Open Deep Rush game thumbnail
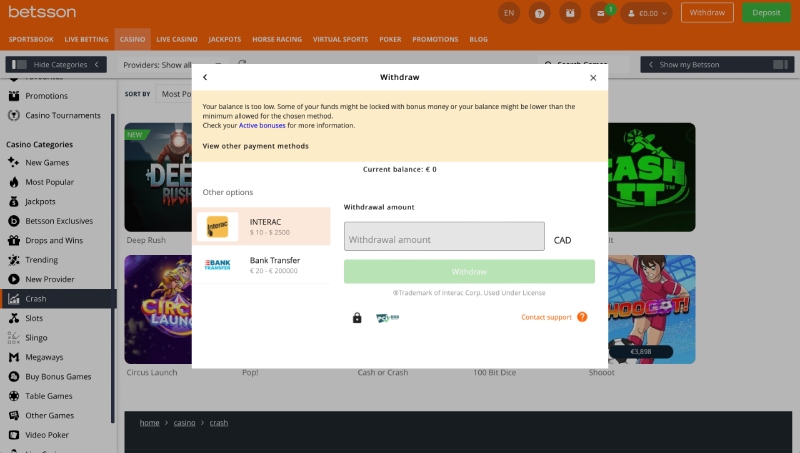800x453 pixels. coord(158,177)
